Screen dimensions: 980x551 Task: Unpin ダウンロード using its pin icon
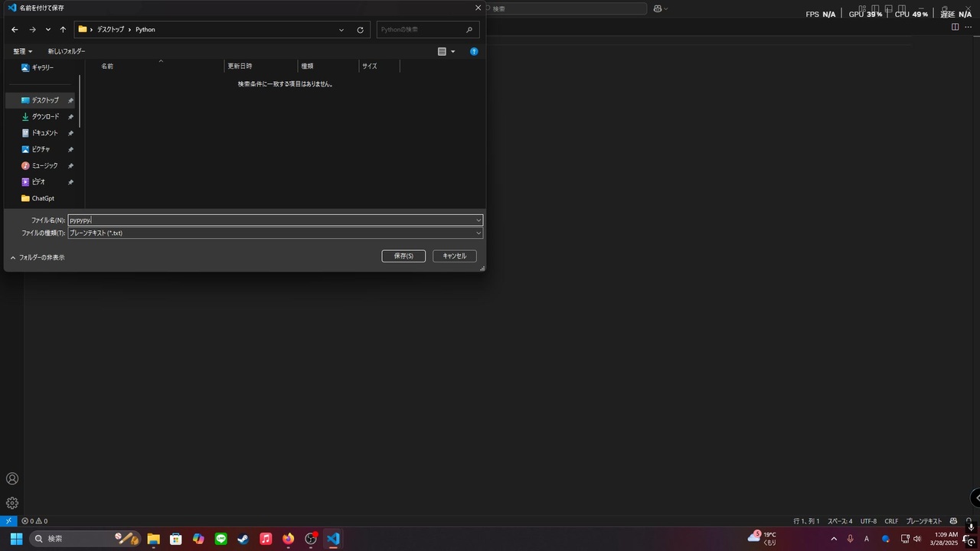(70, 116)
